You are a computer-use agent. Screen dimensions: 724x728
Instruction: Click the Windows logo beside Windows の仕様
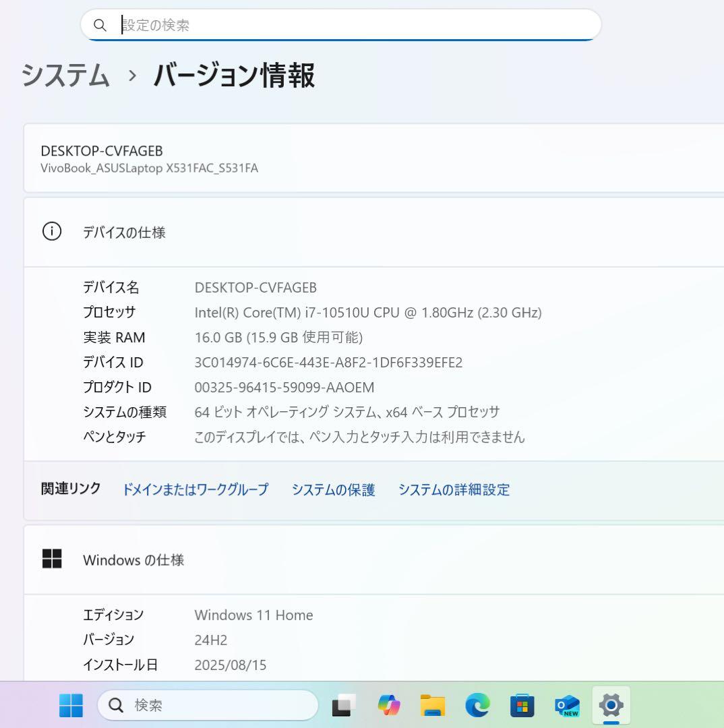click(x=52, y=559)
